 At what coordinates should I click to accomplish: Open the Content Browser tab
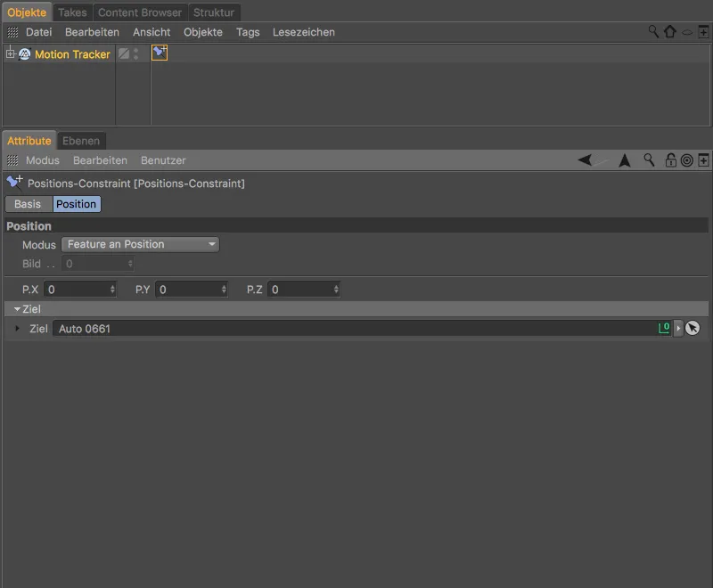coord(140,12)
